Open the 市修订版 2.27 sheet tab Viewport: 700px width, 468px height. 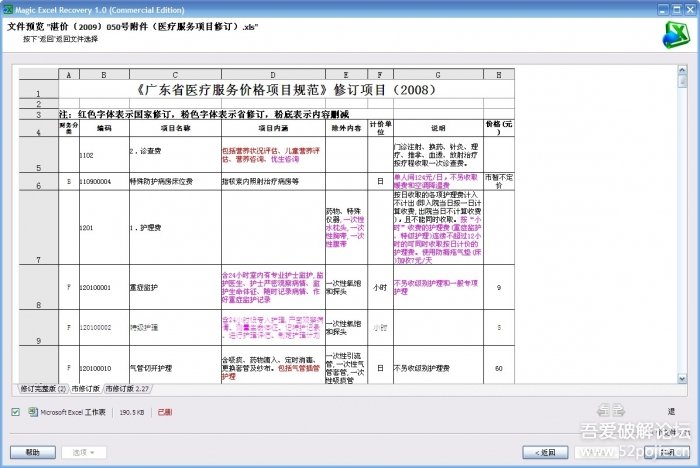point(127,387)
